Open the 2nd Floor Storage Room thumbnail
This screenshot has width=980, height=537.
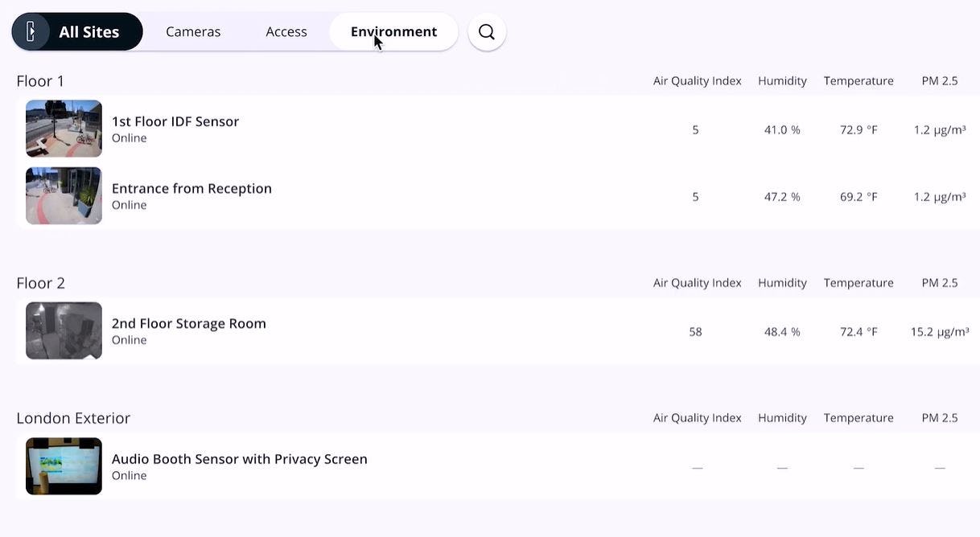[x=64, y=330]
